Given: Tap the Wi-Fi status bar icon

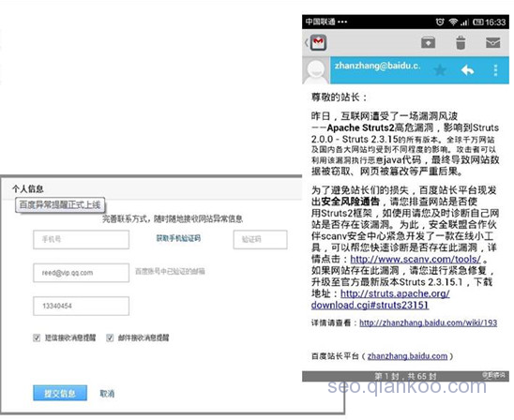Looking at the screenshot, I should pos(453,22).
